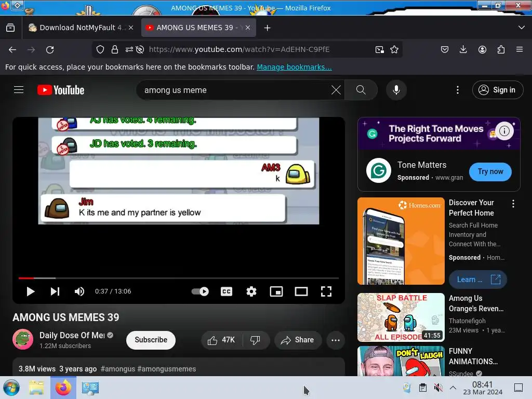The height and width of the screenshot is (399, 532).
Task: Subscribe to Daily Dose Of Memes
Action: [151, 340]
